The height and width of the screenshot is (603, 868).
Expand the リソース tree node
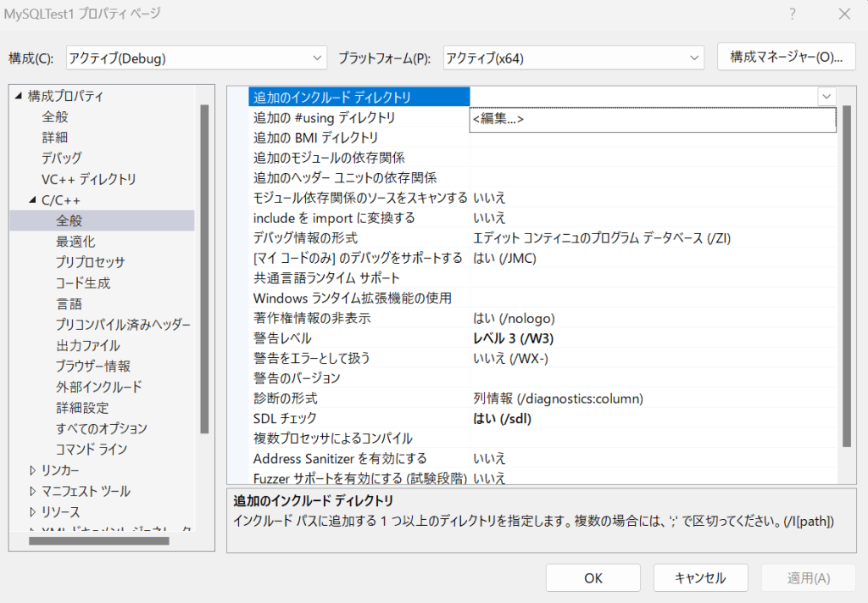click(x=33, y=511)
